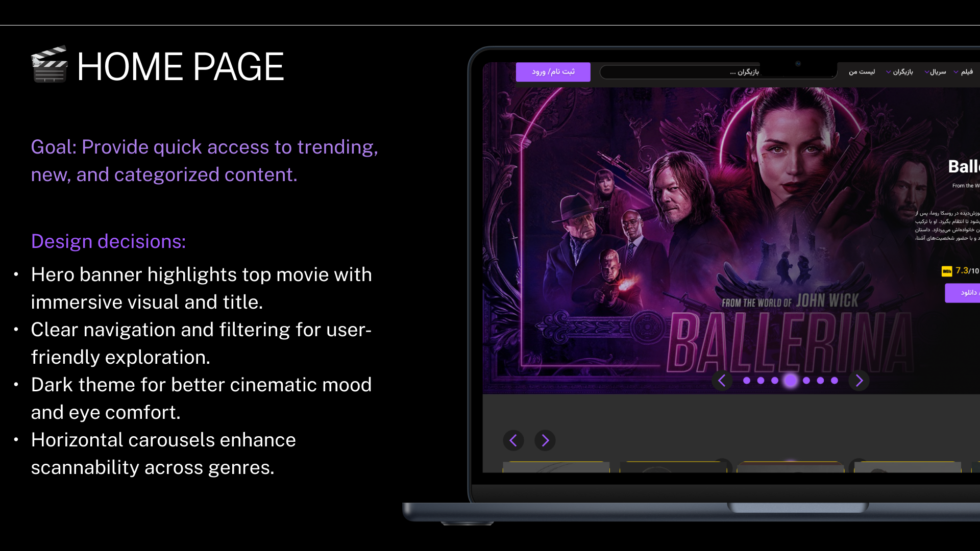Click the purple register/login button

553,72
